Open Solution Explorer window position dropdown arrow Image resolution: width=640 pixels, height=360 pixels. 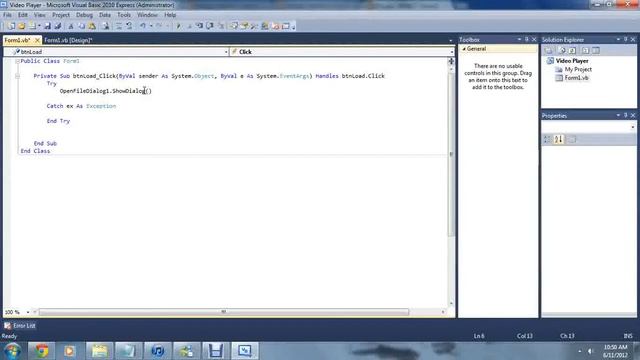pyautogui.click(x=618, y=40)
